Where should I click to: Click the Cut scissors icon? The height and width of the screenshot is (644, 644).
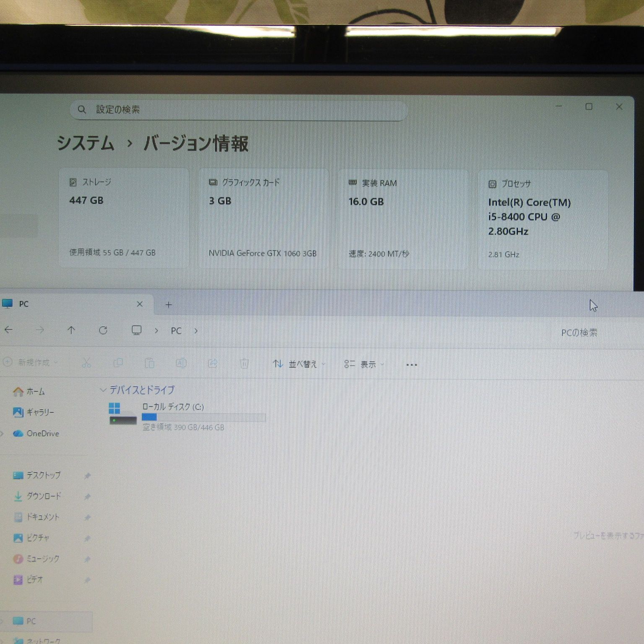pos(86,363)
